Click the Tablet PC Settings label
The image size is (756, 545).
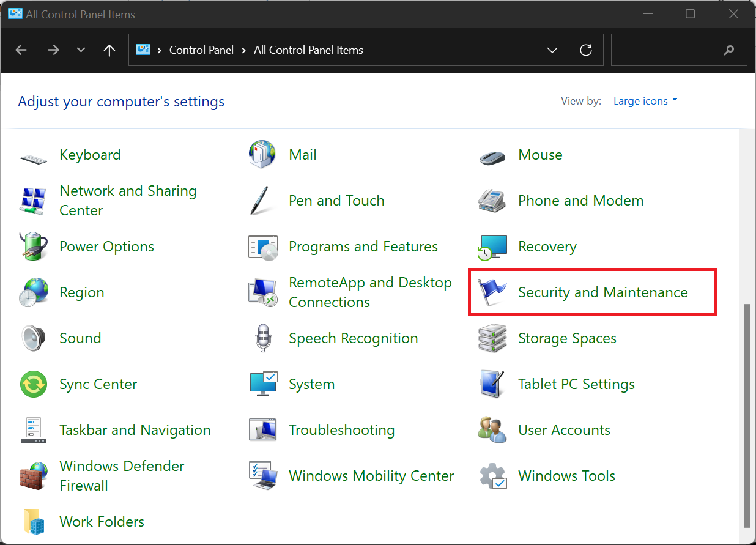(x=576, y=384)
